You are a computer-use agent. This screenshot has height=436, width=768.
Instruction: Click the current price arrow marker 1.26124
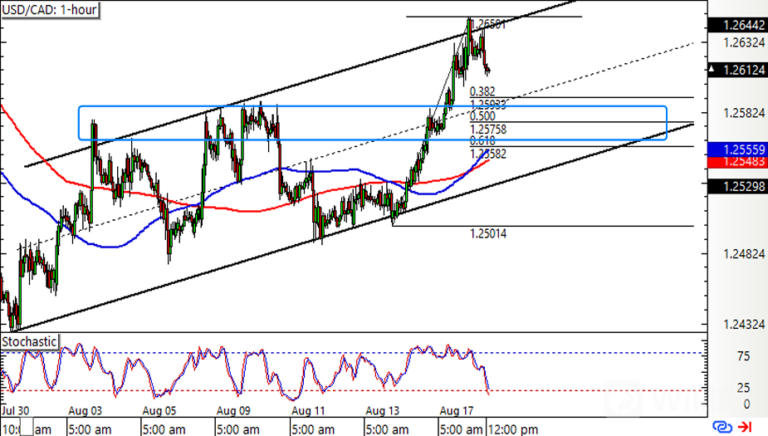[x=733, y=69]
